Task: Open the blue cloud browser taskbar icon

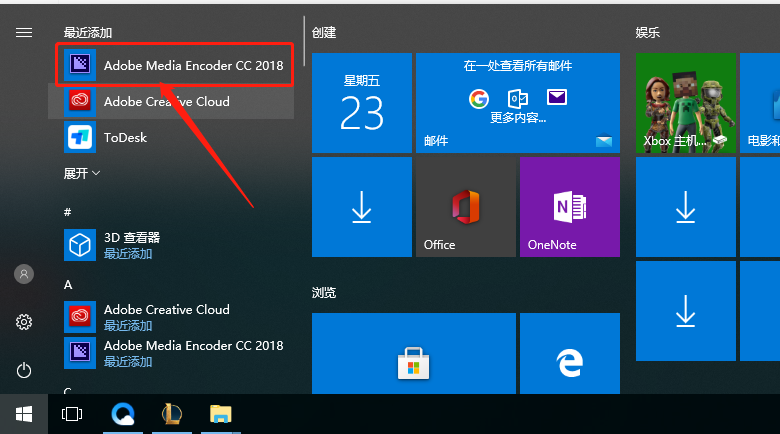Action: [123, 414]
